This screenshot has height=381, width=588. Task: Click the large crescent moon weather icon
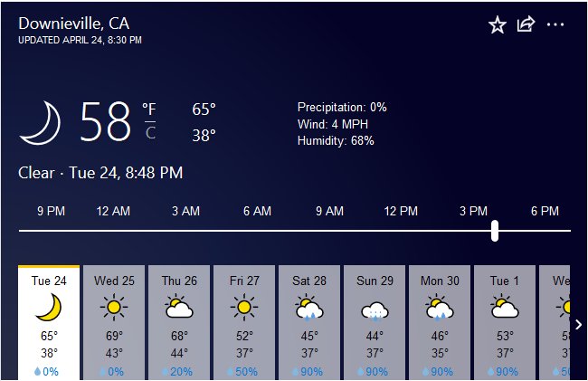pyautogui.click(x=41, y=122)
